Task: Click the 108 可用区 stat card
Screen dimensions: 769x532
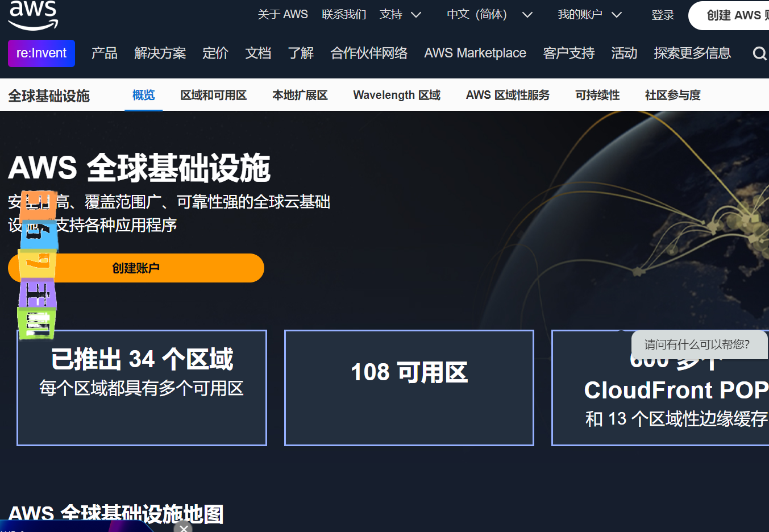Action: point(409,388)
